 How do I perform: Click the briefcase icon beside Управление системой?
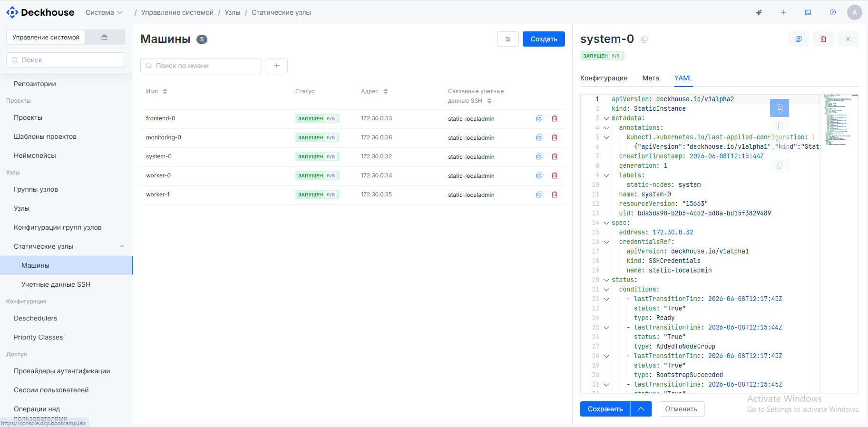pyautogui.click(x=105, y=37)
